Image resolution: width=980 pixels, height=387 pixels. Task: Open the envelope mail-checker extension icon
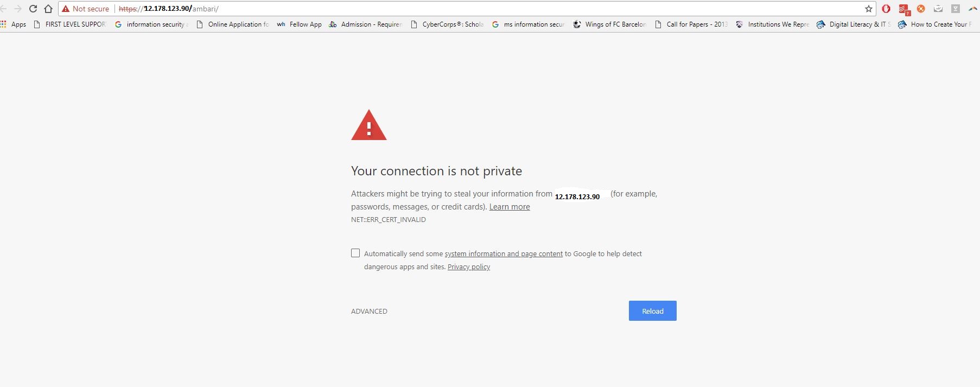[x=937, y=8]
